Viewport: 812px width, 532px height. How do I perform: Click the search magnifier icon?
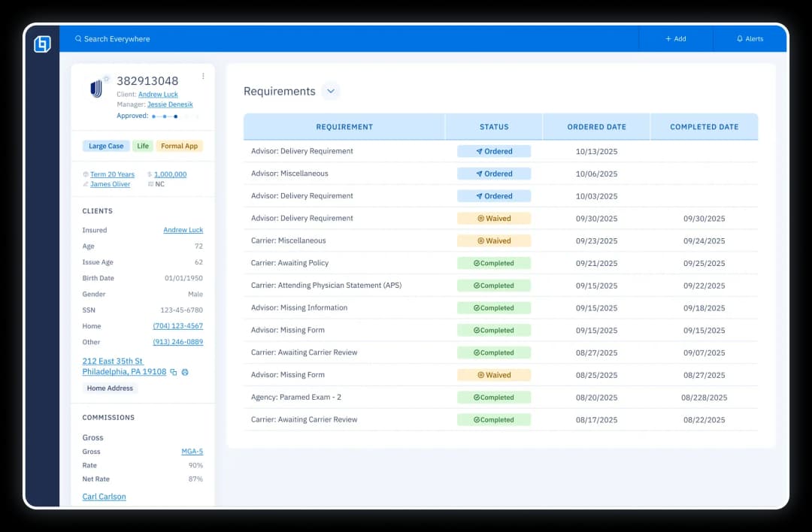(x=78, y=39)
